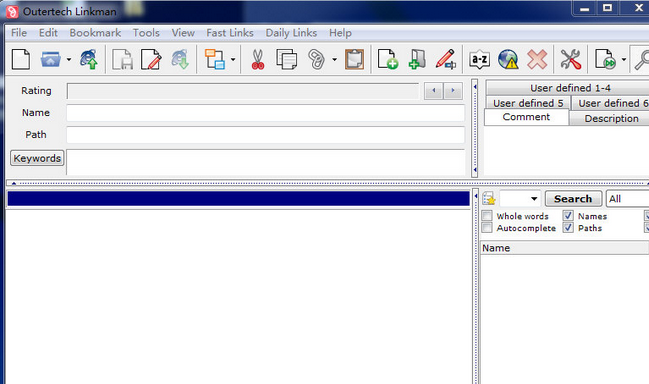This screenshot has width=649, height=384.
Task: Expand the dropdown arrow beside the windows layout icon
Action: (233, 60)
